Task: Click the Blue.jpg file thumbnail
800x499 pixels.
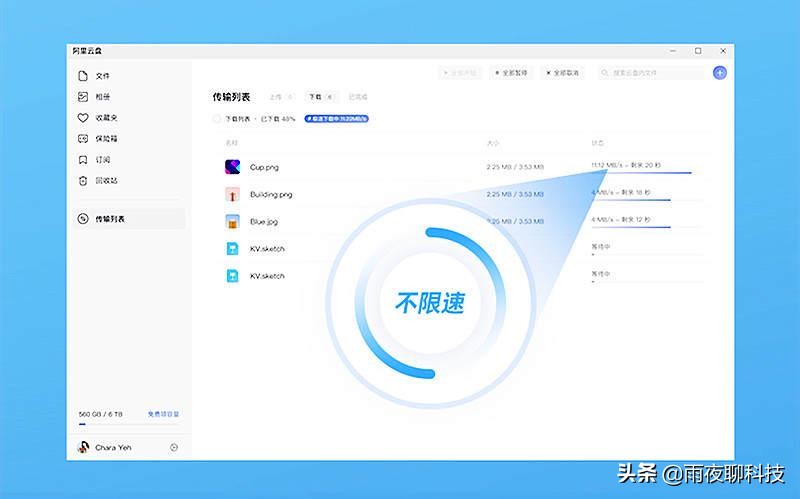Action: [232, 221]
